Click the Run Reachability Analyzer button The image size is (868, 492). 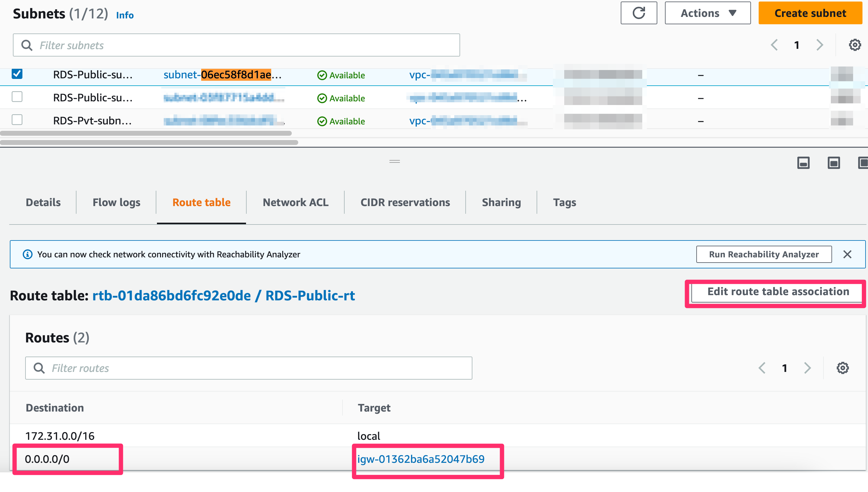(x=764, y=253)
